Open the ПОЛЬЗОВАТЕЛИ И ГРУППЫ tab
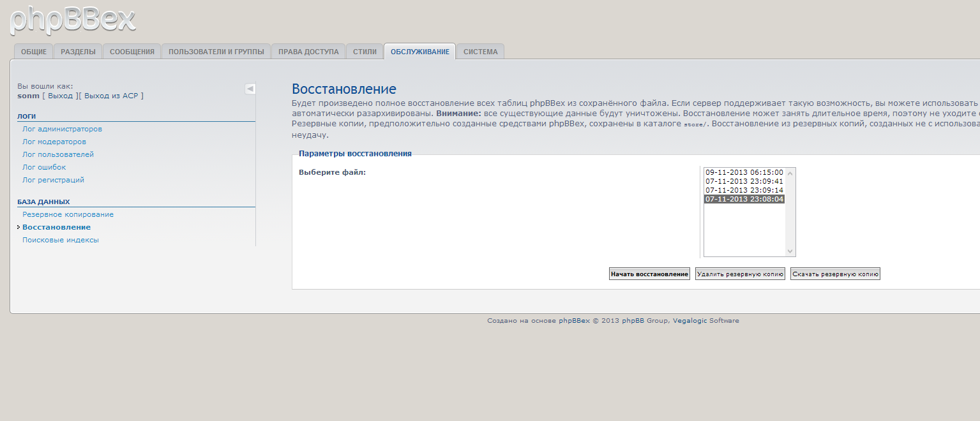This screenshot has width=980, height=421. pos(216,52)
